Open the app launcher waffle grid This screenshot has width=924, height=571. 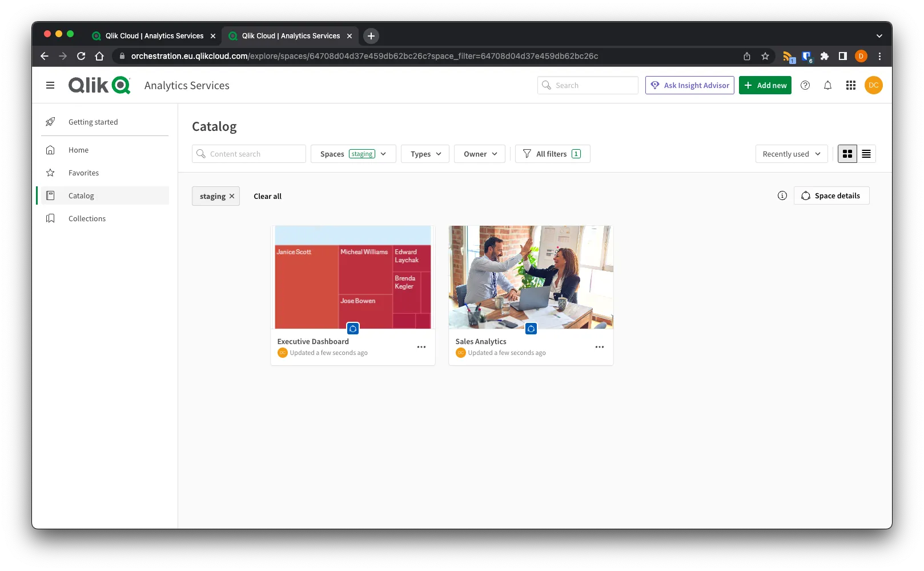(850, 85)
